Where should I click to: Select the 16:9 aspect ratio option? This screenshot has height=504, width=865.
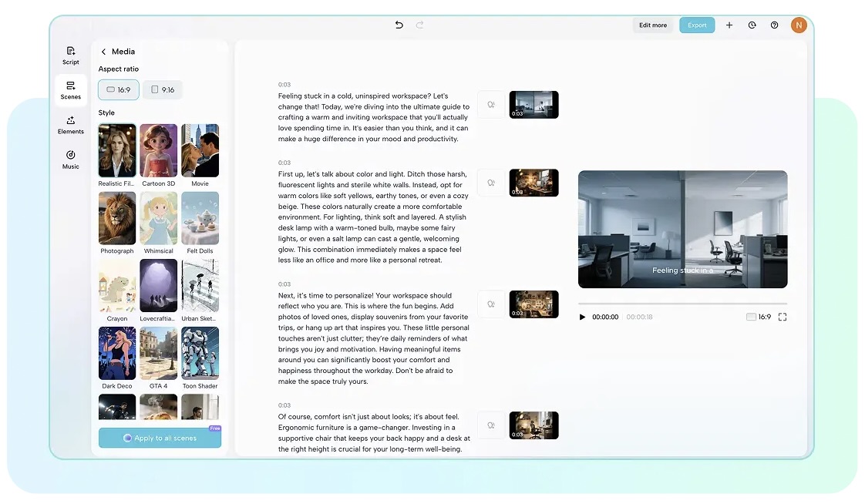pyautogui.click(x=119, y=90)
